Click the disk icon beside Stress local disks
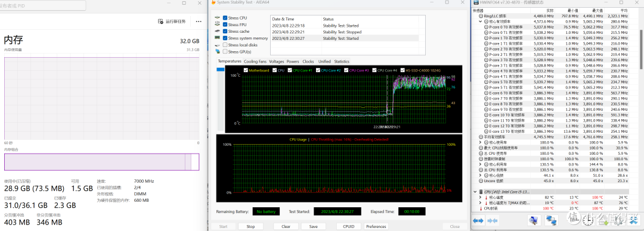Image resolution: width=644 pixels, height=231 pixels. click(218, 45)
